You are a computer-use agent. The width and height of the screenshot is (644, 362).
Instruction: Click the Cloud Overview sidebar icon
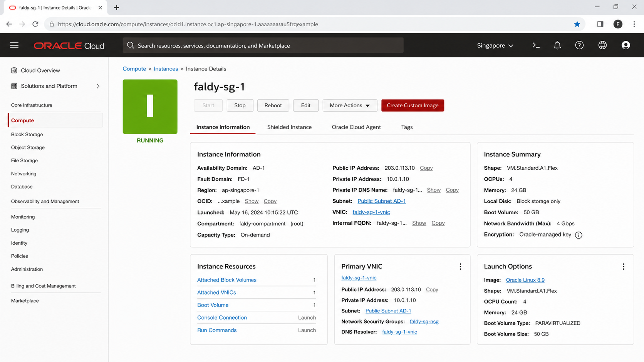coord(14,70)
